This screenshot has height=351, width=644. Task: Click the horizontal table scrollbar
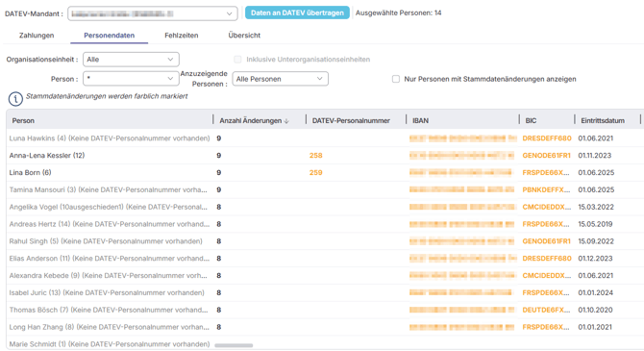[234, 345]
